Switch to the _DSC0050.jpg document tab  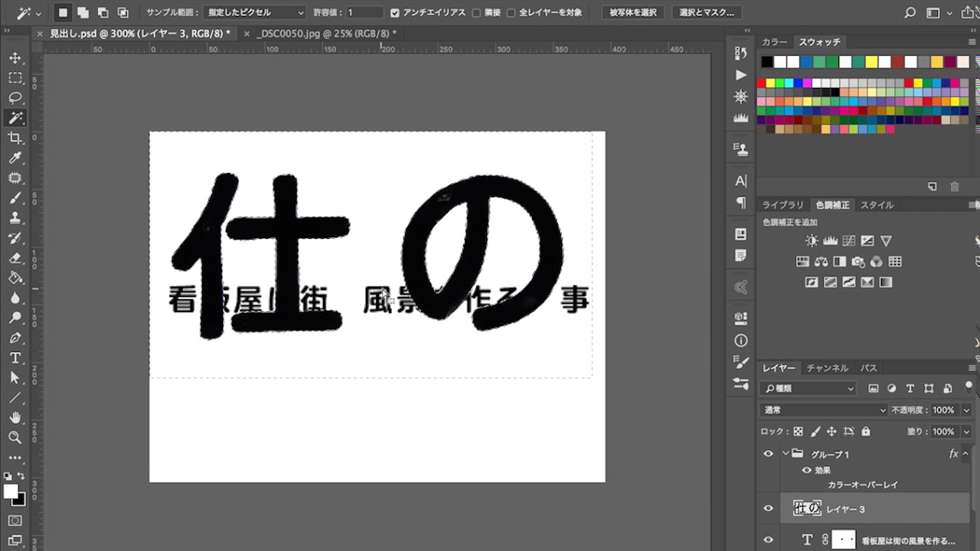(327, 34)
